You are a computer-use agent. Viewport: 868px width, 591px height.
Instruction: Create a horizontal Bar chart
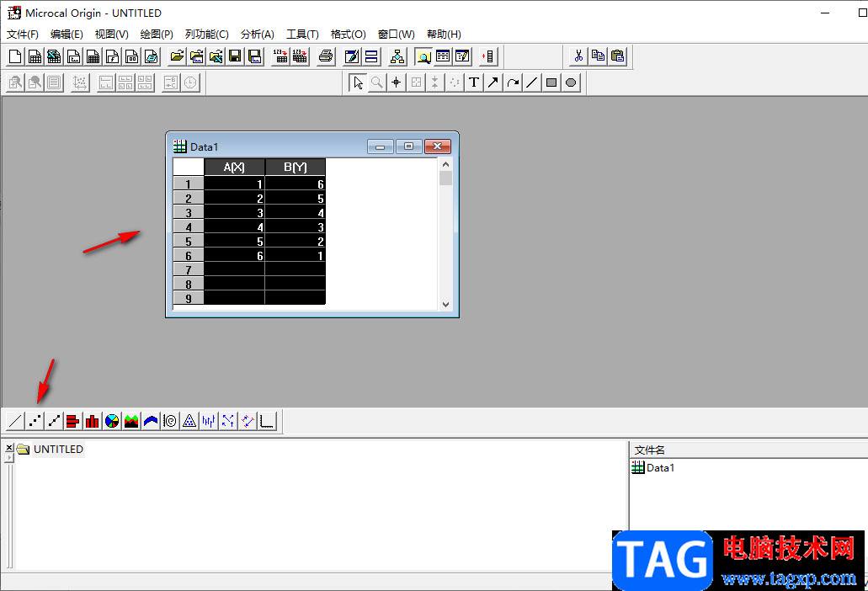[x=73, y=422]
